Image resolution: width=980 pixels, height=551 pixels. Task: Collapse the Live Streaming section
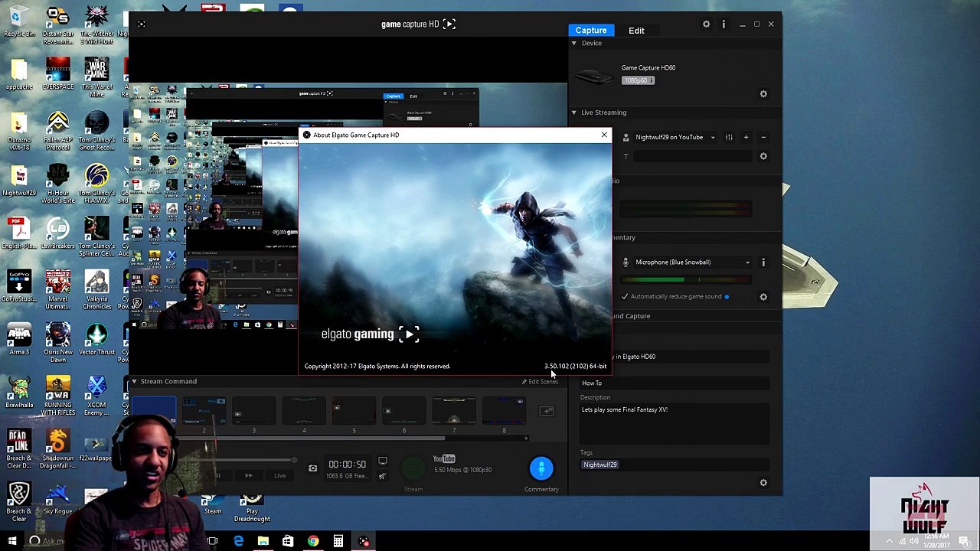[573, 112]
